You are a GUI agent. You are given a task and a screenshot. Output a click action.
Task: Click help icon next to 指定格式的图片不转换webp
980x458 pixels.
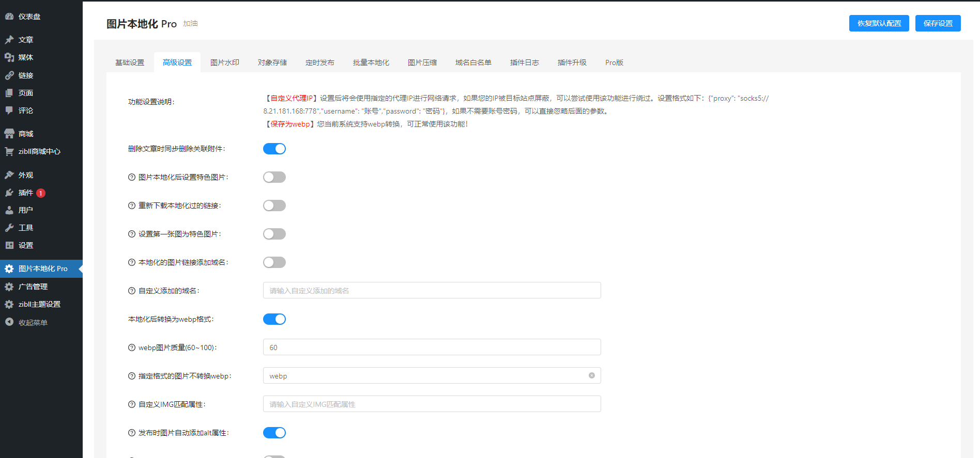click(132, 376)
